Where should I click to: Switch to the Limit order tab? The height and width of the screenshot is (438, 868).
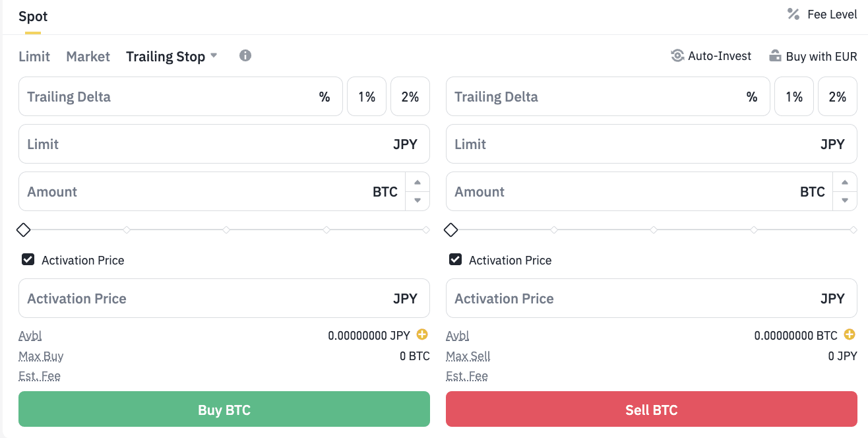click(34, 57)
